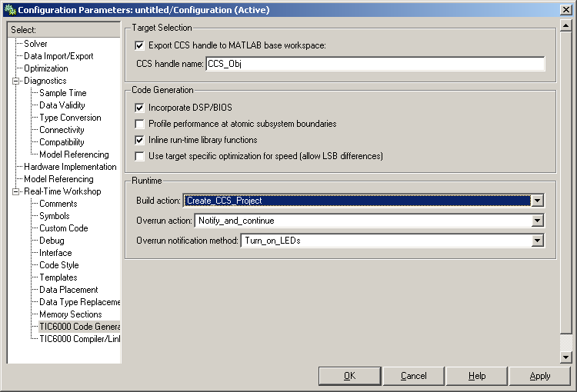Select Model Referencing under Diagnostics
577x392 pixels.
pyautogui.click(x=75, y=154)
